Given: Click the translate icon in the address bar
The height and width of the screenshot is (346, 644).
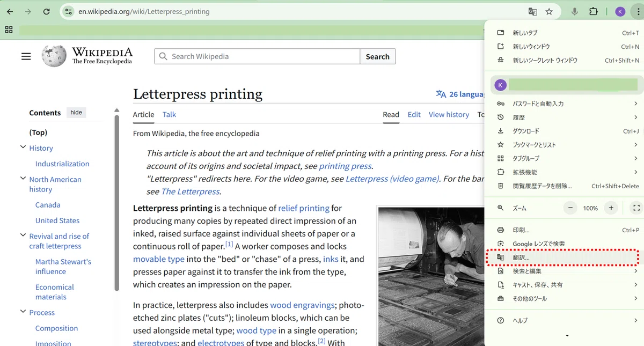Looking at the screenshot, I should click(532, 11).
